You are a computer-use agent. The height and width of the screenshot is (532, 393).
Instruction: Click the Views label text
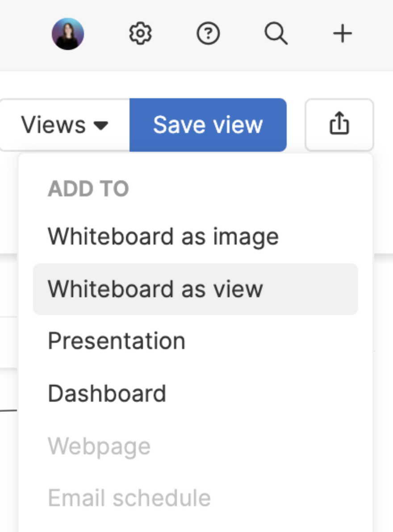(x=53, y=125)
